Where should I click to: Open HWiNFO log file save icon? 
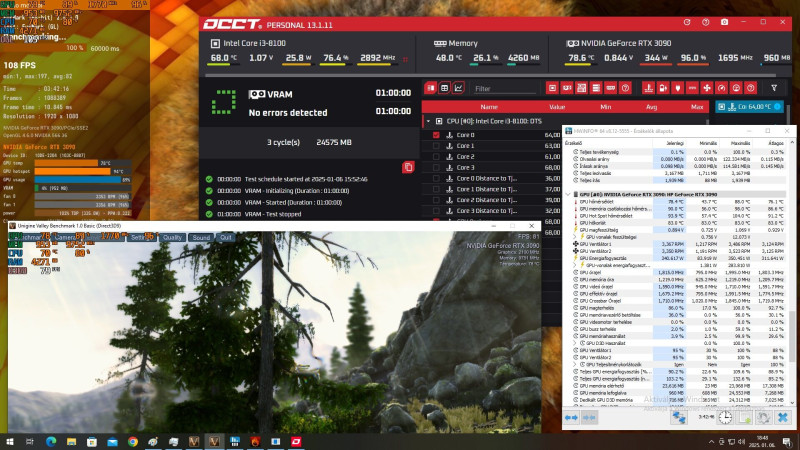pos(745,417)
